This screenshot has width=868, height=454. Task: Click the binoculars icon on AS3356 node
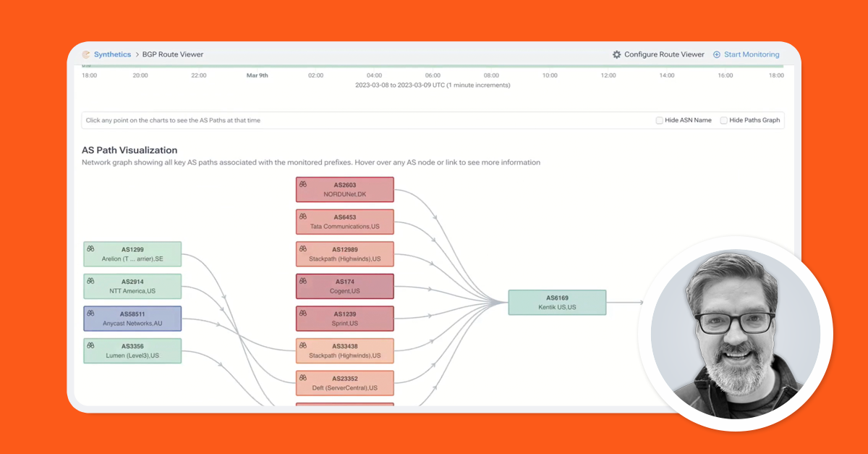coord(91,345)
